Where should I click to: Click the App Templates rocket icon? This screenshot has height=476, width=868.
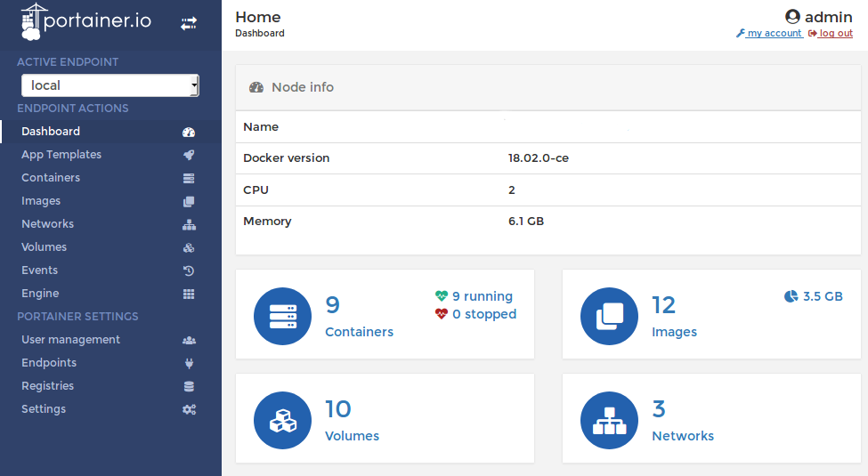click(189, 155)
